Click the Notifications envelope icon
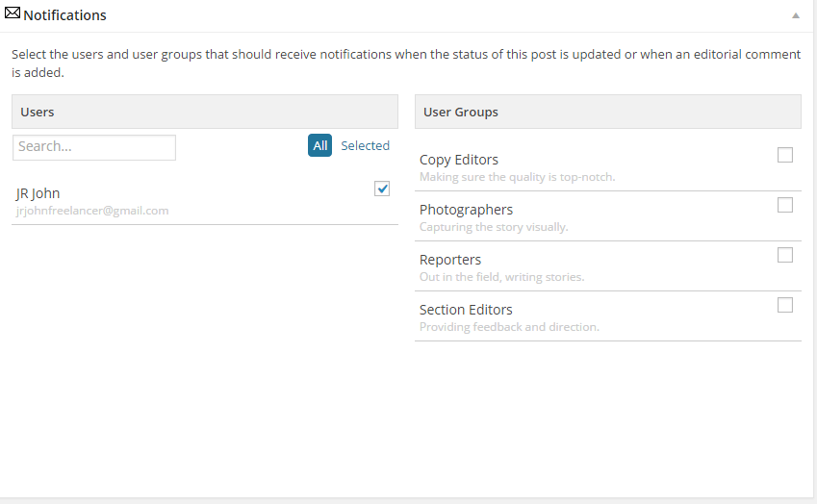 [x=13, y=13]
